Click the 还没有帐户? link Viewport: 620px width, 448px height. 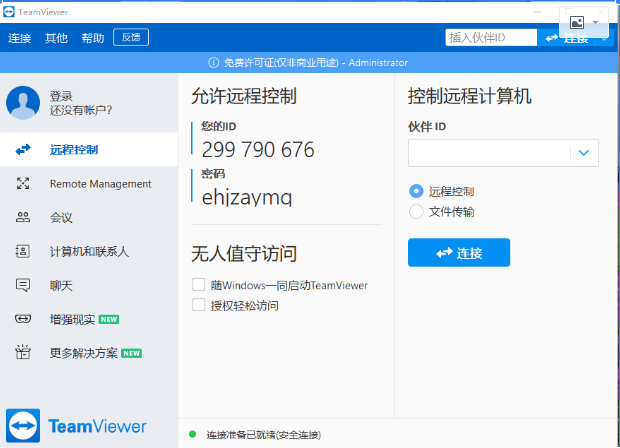pyautogui.click(x=81, y=110)
